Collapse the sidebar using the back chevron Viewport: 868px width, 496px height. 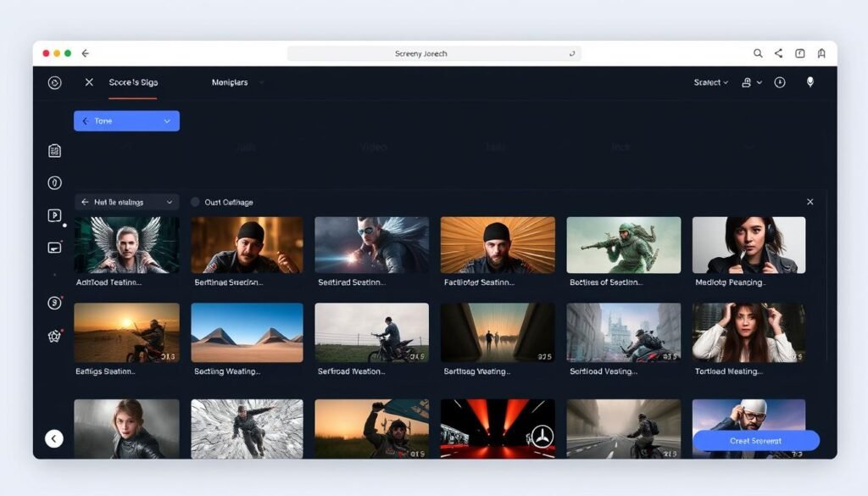click(x=53, y=438)
